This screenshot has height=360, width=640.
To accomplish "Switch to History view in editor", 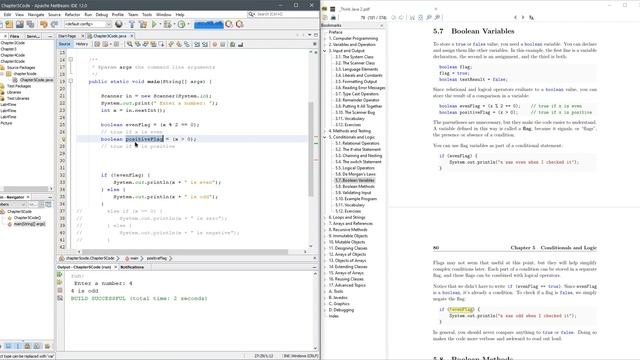I will (82, 44).
